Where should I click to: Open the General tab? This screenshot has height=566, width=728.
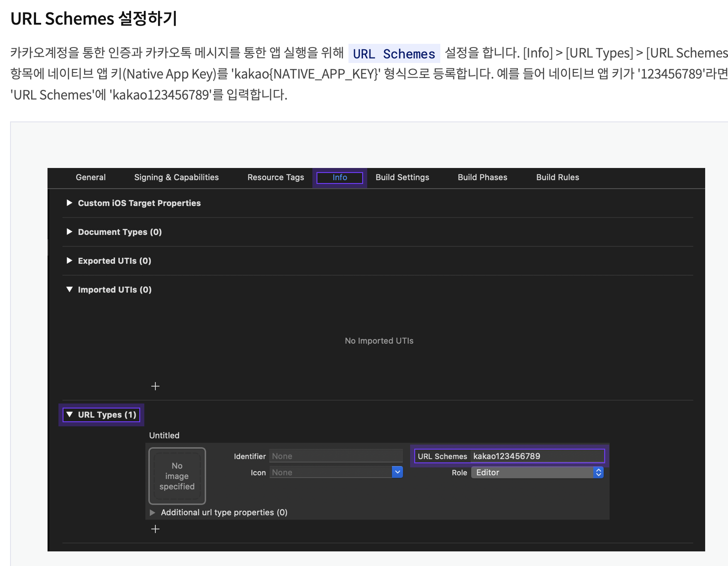90,177
